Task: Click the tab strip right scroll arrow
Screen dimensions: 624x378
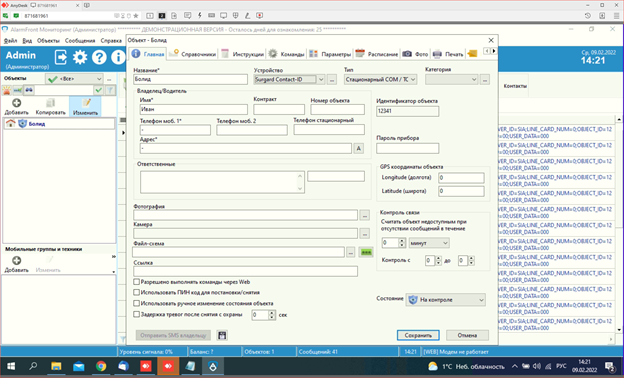Action: pyautogui.click(x=494, y=51)
